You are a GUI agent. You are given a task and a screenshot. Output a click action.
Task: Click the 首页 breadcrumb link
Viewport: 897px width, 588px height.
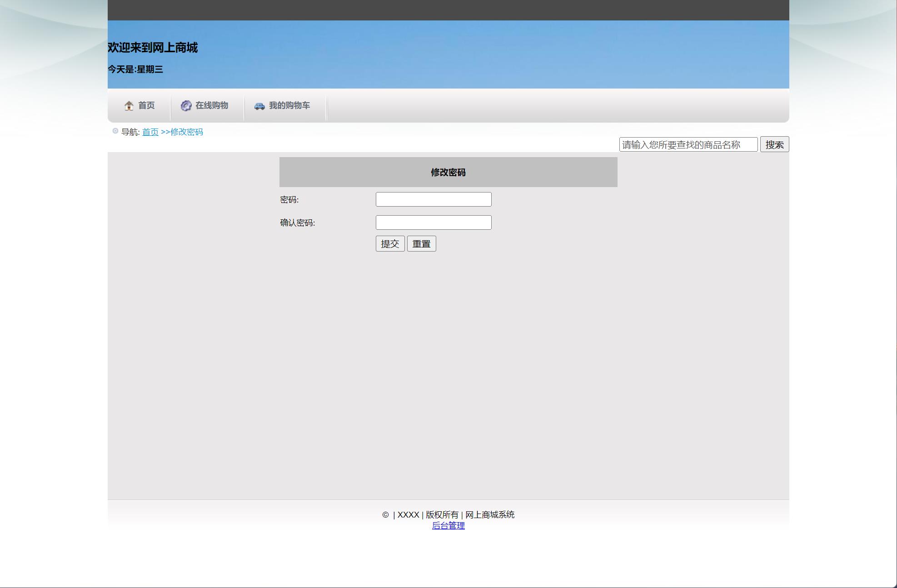[x=150, y=132]
